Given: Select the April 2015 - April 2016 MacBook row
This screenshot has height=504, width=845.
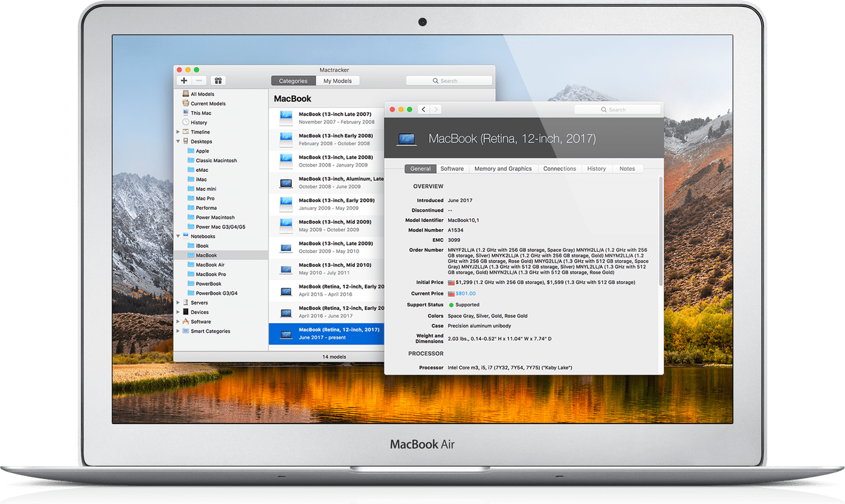Looking at the screenshot, I should coord(326,290).
